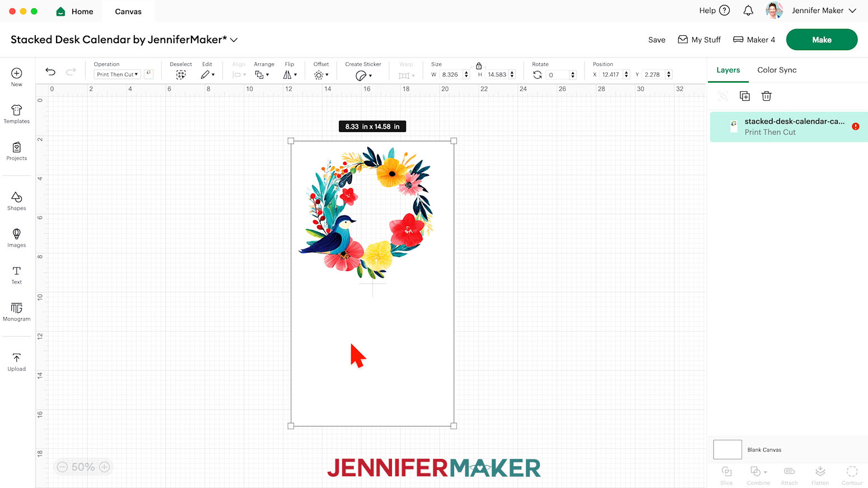
Task: Select the Maker 4 machine
Action: pos(754,40)
